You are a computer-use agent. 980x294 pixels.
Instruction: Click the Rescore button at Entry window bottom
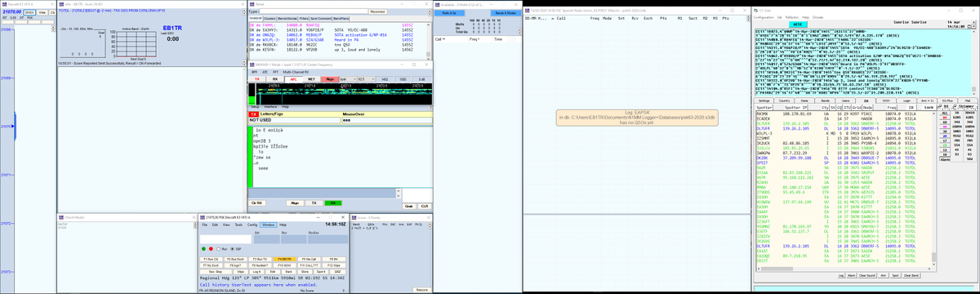(421, 290)
